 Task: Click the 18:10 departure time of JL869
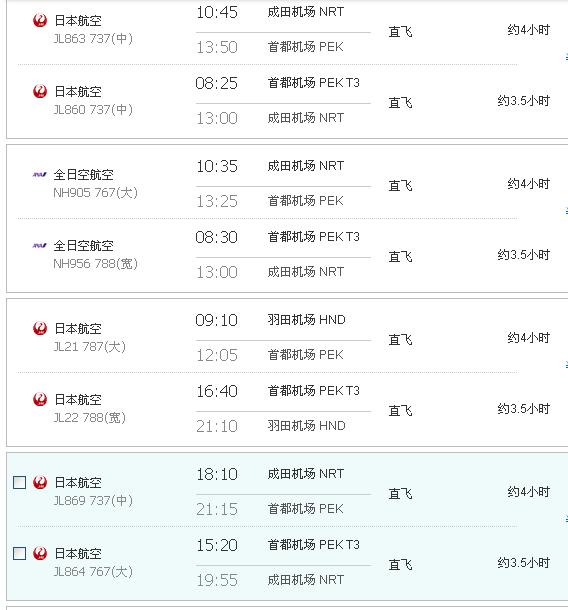(217, 475)
